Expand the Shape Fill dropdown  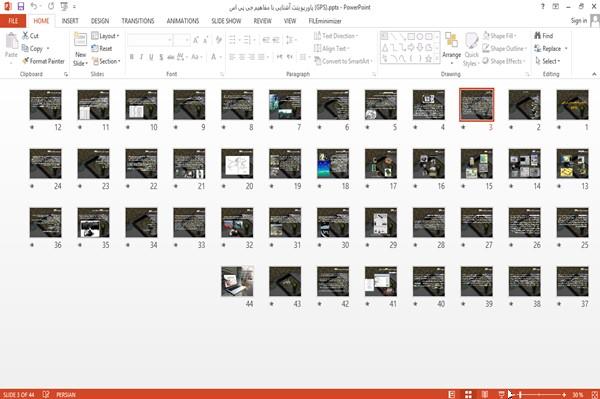click(x=499, y=36)
